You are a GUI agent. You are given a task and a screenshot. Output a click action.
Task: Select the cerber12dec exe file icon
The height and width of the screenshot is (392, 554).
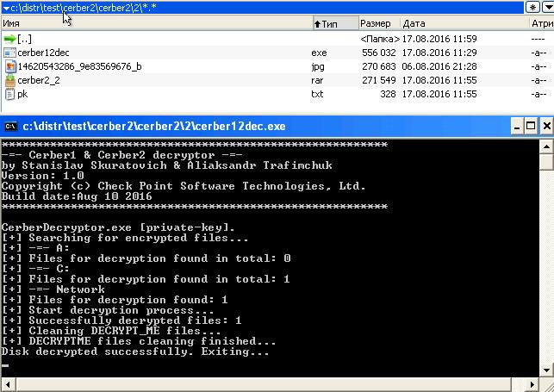(9, 53)
